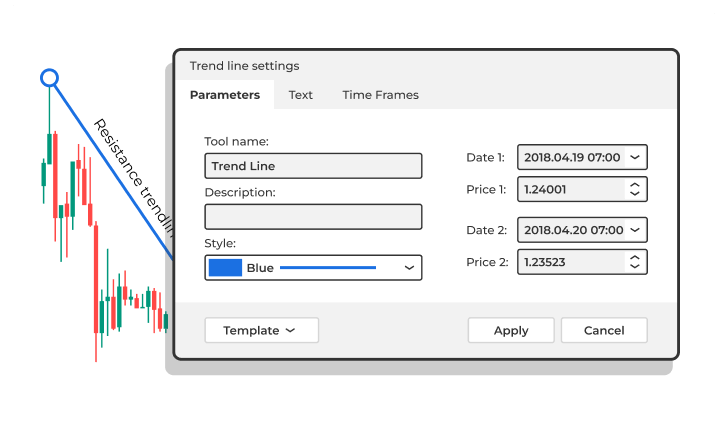Open the Text tab
Screen dimensions: 720x430
point(300,95)
